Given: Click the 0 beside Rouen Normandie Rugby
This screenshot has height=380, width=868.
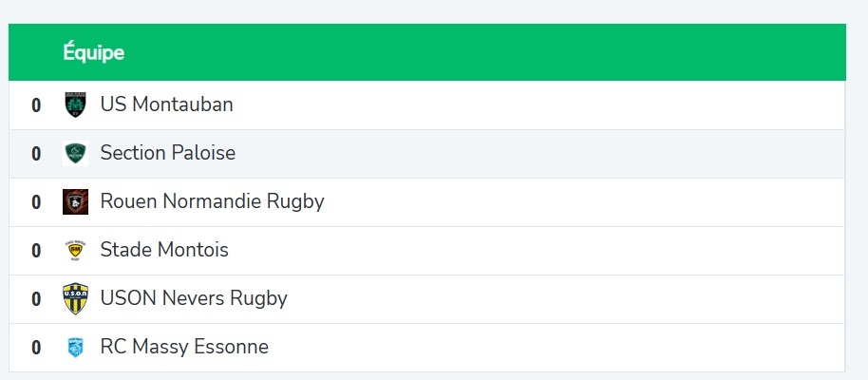Looking at the screenshot, I should point(36,202).
